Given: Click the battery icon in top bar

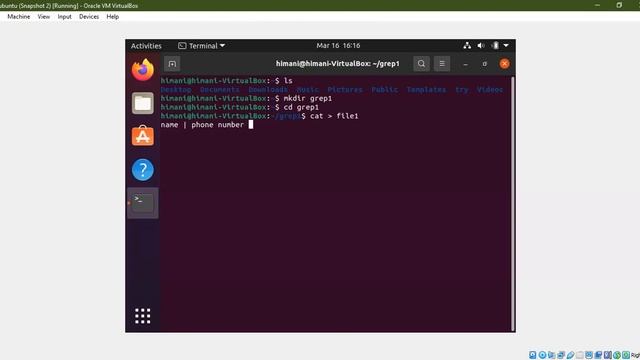Looking at the screenshot, I should (495, 46).
